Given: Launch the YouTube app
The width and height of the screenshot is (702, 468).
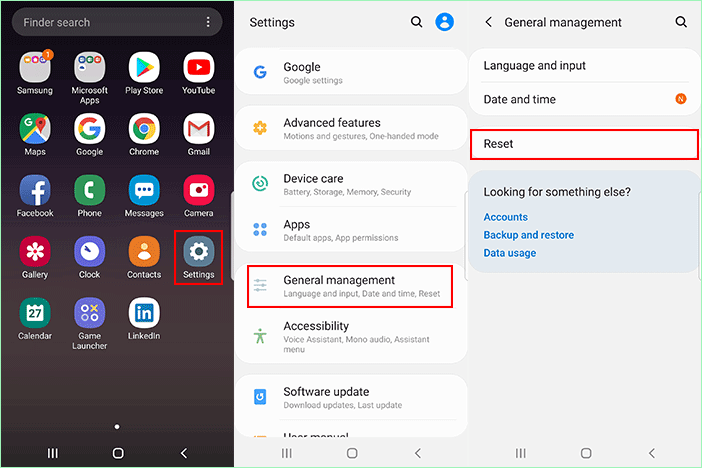Looking at the screenshot, I should pos(199,68).
